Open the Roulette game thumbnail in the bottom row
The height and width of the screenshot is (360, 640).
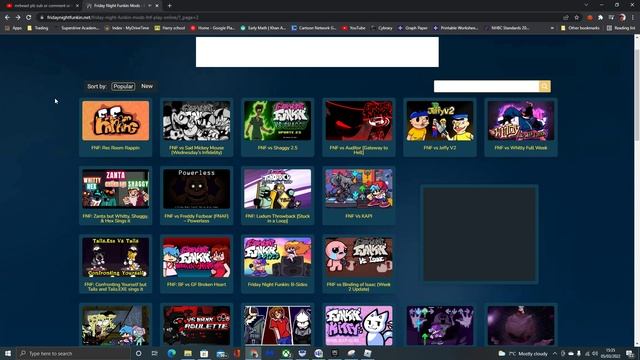196,326
